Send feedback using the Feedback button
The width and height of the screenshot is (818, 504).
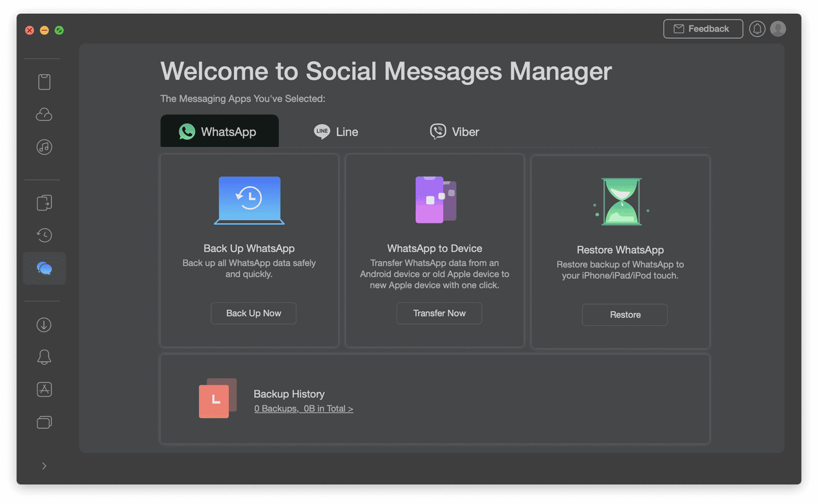tap(703, 29)
